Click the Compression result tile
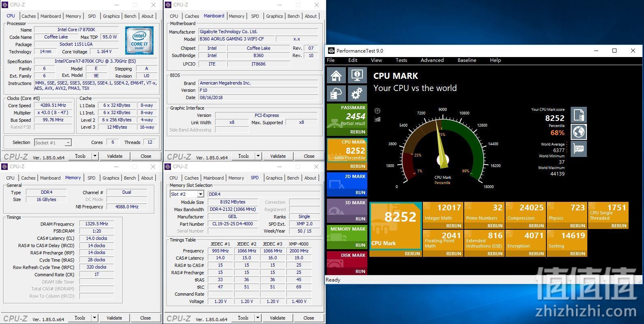 [x=526, y=216]
